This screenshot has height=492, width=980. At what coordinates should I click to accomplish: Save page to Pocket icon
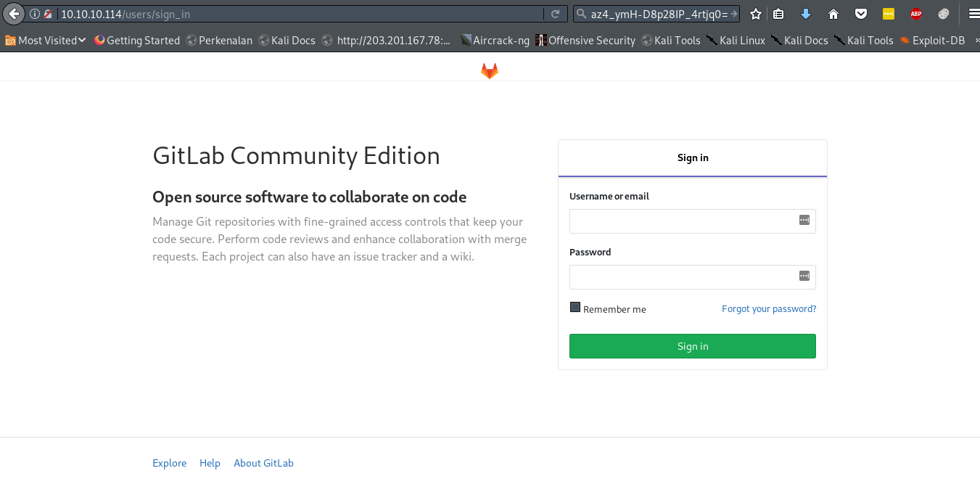[861, 14]
